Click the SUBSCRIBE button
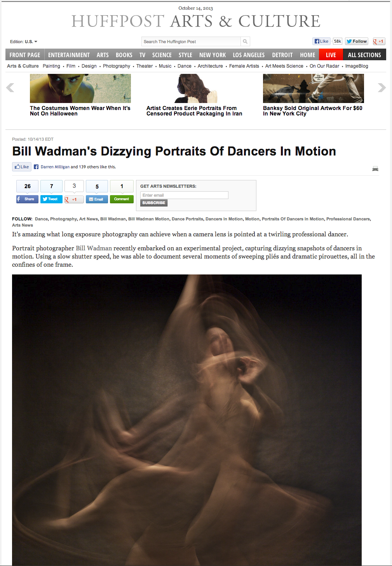The height and width of the screenshot is (566, 392). pyautogui.click(x=154, y=203)
